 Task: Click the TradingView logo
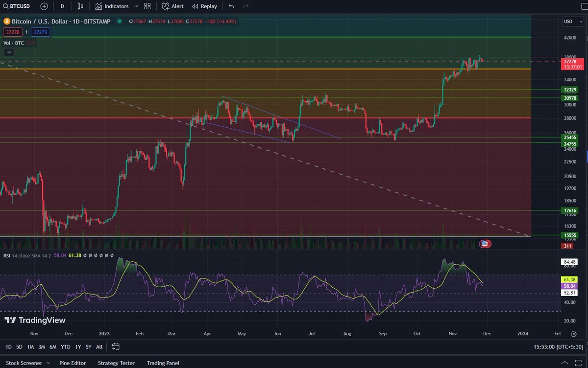35,320
